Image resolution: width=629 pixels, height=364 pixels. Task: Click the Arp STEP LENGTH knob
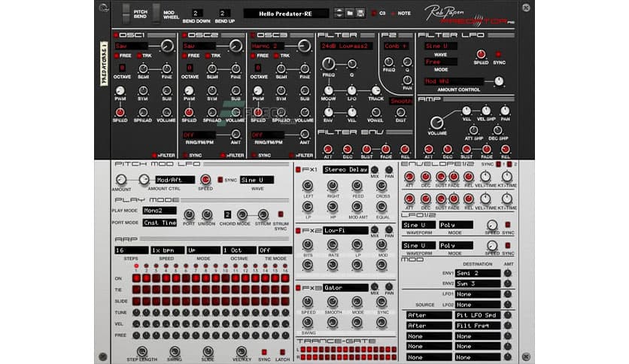click(x=141, y=351)
